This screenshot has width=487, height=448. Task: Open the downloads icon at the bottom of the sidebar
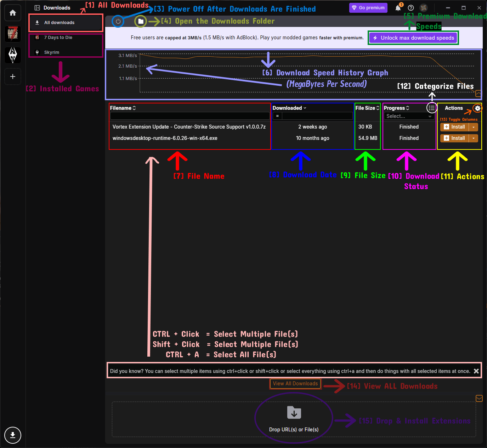13,435
